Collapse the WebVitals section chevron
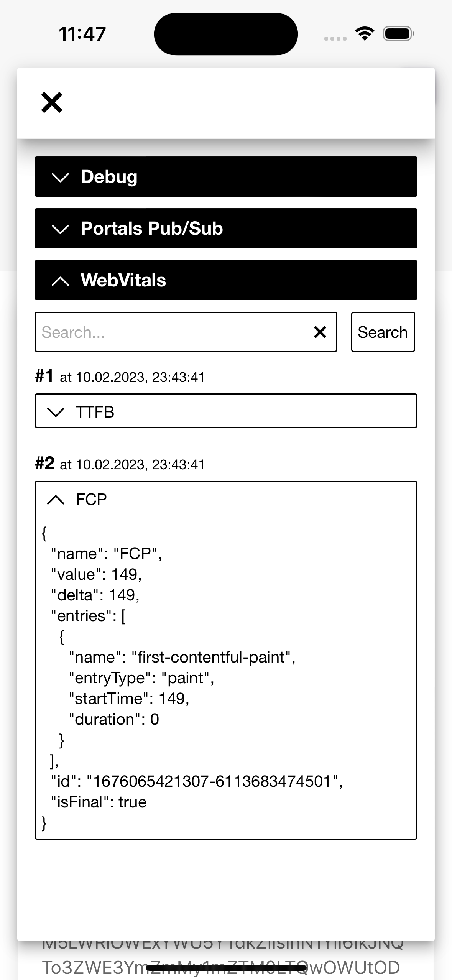 pyautogui.click(x=60, y=281)
